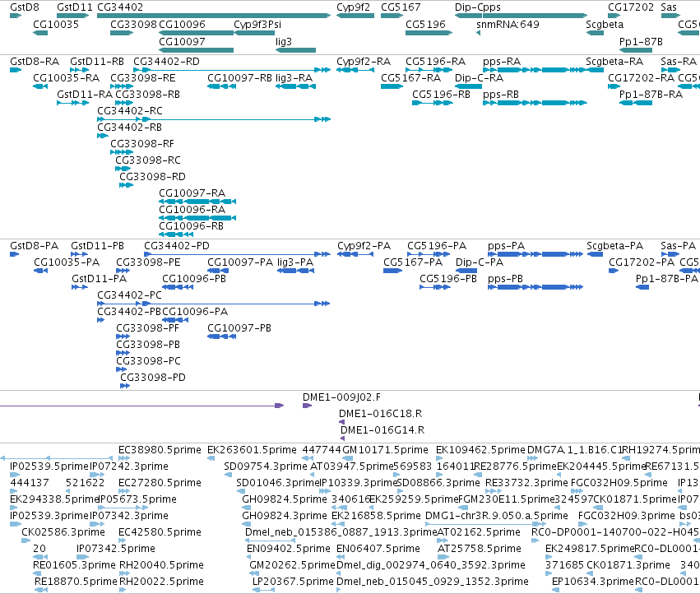
Task: Click the Scgbeta-PA protein label
Action: (x=614, y=246)
